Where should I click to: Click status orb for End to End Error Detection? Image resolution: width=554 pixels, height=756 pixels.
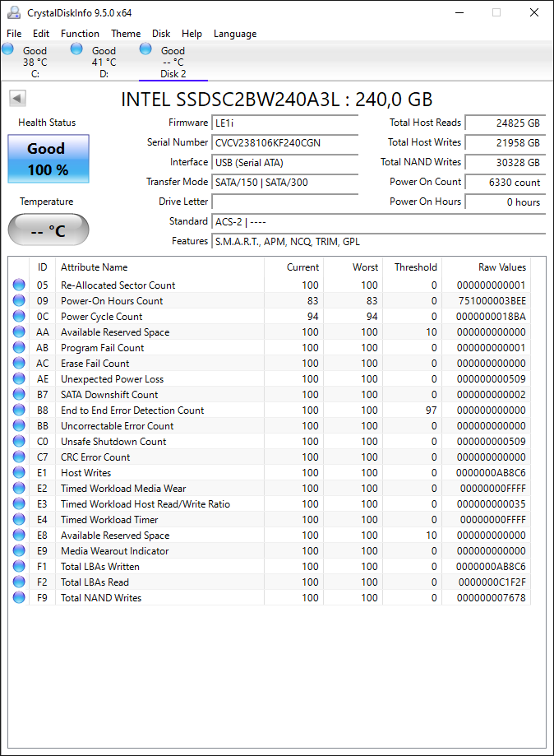19,410
